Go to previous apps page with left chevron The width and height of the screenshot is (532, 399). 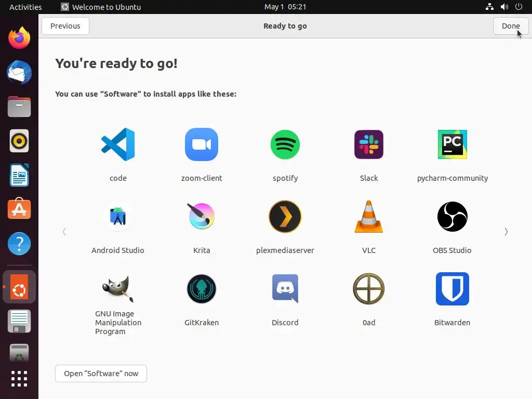[x=64, y=232]
